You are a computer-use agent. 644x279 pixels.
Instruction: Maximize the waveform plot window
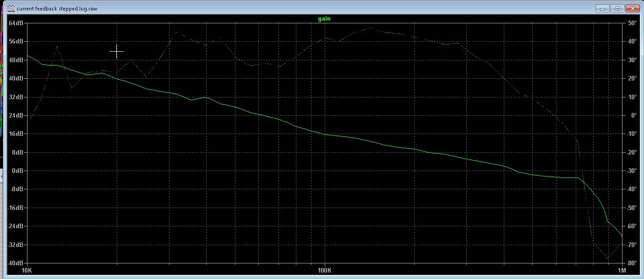(617, 8)
